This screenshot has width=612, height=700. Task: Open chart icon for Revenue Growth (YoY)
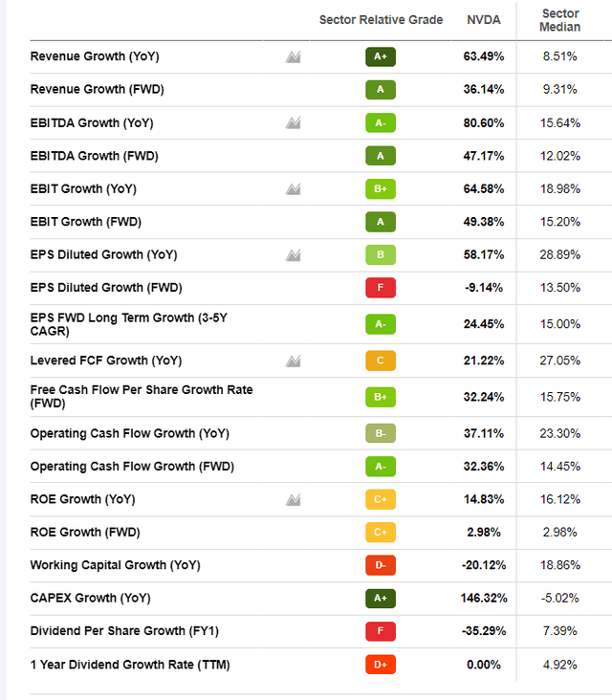pos(294,56)
